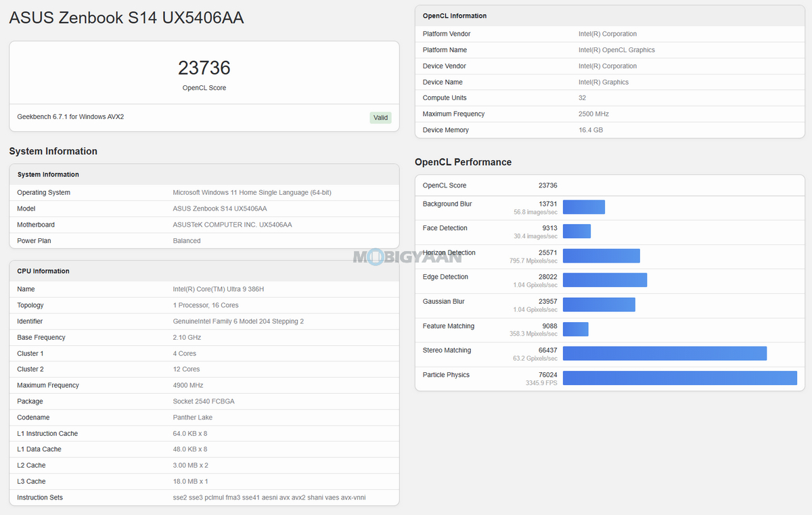
Task: Click L1 Data Cache value 48.0 KB x 8
Action: coord(190,449)
